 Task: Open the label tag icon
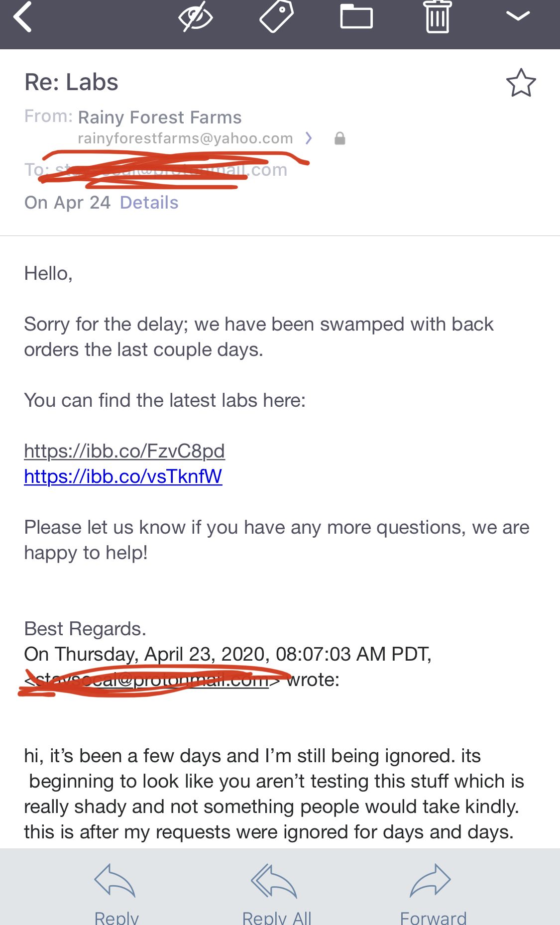click(x=276, y=17)
